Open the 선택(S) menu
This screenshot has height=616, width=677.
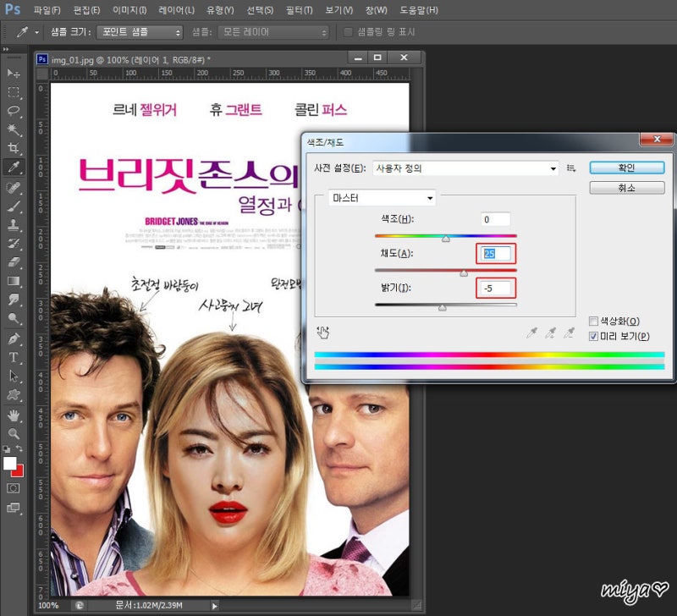click(260, 10)
